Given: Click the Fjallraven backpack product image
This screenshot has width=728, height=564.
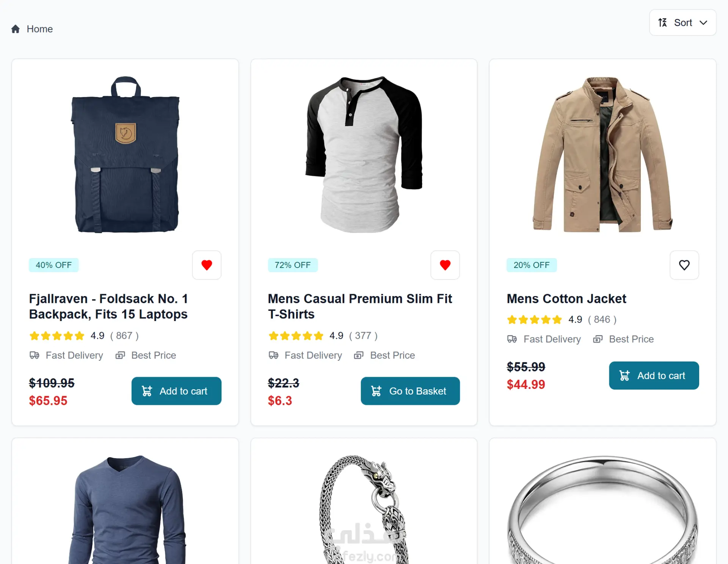Looking at the screenshot, I should [x=125, y=155].
